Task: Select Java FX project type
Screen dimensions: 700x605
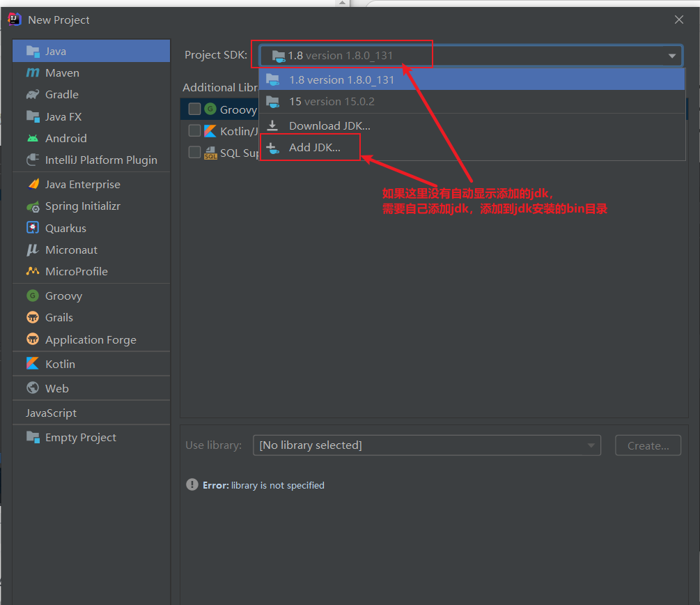Action: pos(91,116)
